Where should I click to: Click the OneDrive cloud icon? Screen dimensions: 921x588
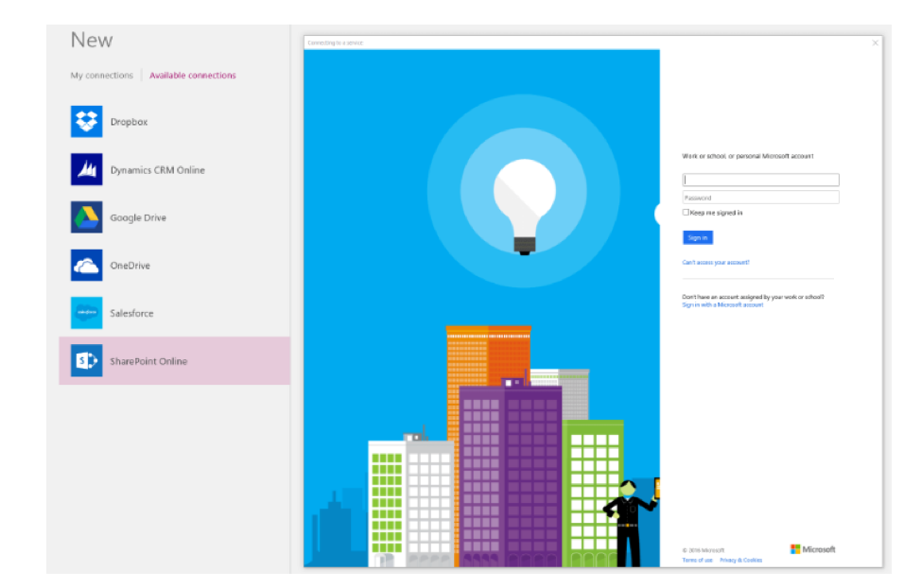[86, 266]
